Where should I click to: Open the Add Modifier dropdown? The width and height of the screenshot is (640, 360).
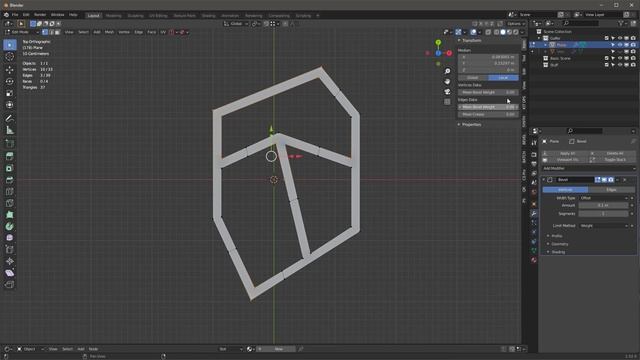coord(589,168)
